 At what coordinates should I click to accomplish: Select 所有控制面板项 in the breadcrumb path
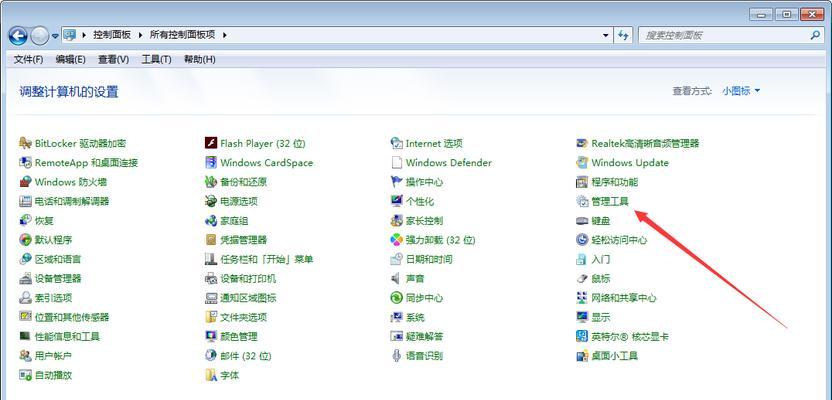click(183, 35)
